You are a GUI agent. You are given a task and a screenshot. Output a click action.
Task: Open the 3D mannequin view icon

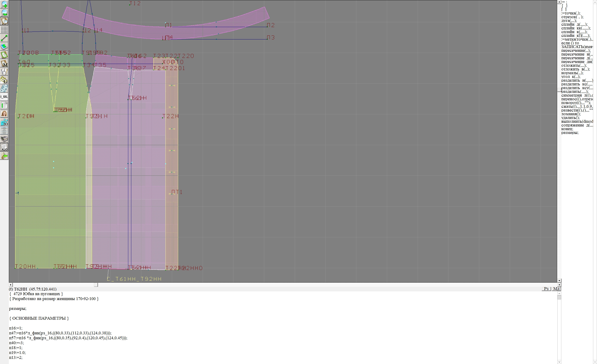pos(4,122)
